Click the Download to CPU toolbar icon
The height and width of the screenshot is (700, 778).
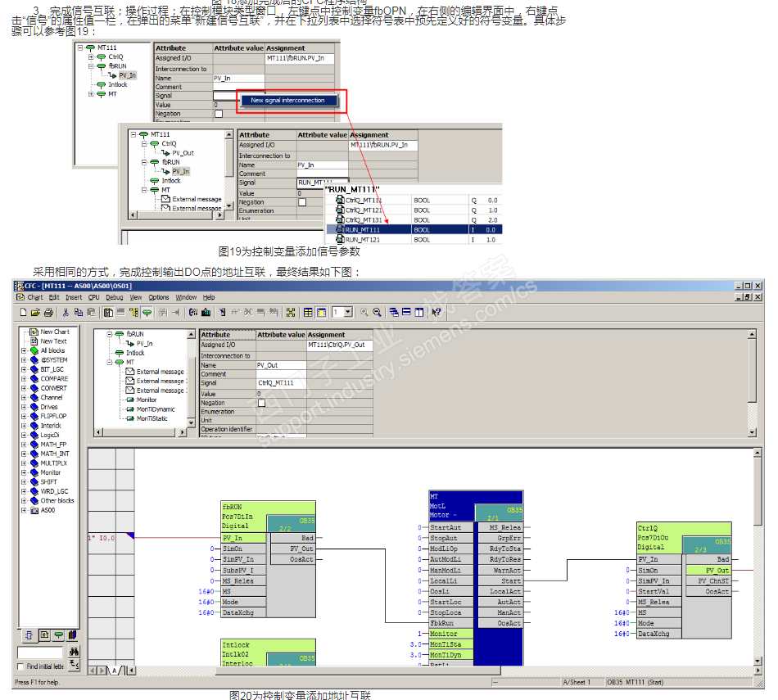(206, 313)
